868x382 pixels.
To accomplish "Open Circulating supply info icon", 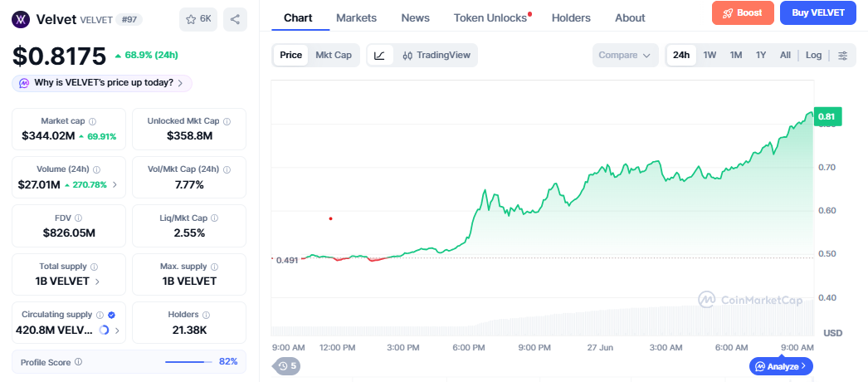I will click(100, 315).
